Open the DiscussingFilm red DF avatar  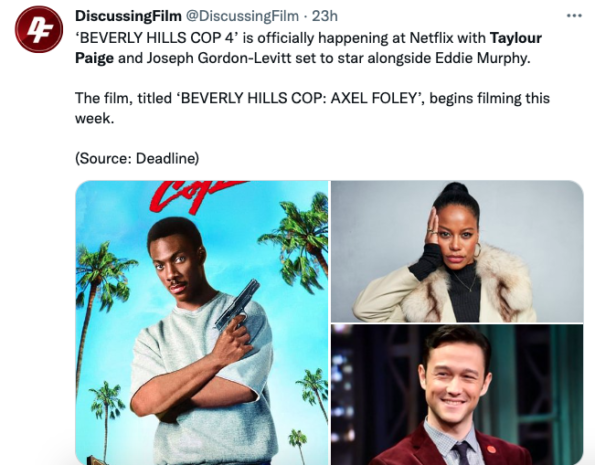pos(39,29)
